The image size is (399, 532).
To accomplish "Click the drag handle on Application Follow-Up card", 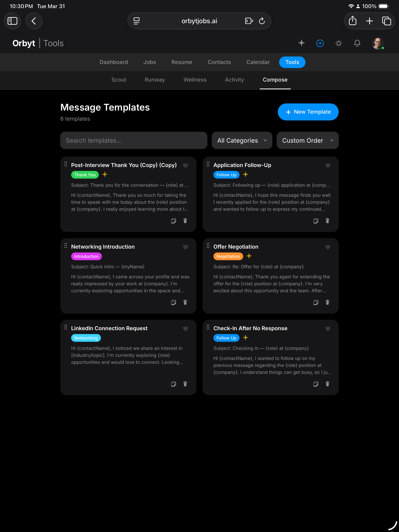I will click(x=208, y=164).
